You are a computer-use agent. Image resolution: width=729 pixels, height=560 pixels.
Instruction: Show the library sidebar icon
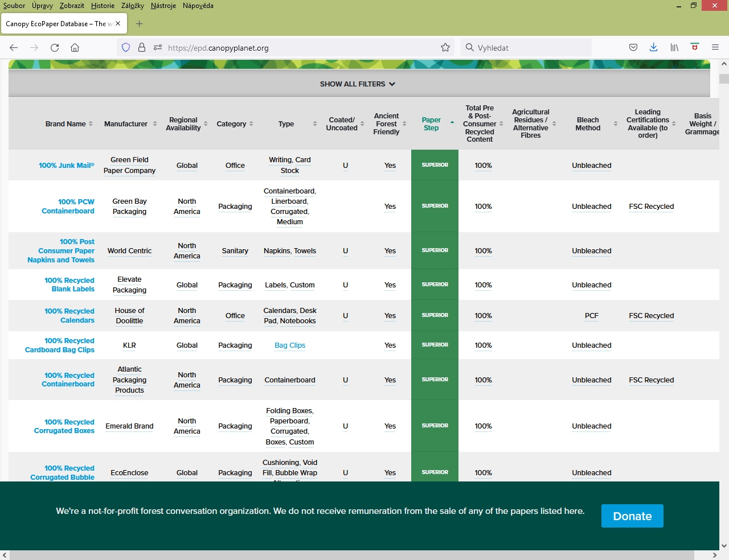point(674,48)
